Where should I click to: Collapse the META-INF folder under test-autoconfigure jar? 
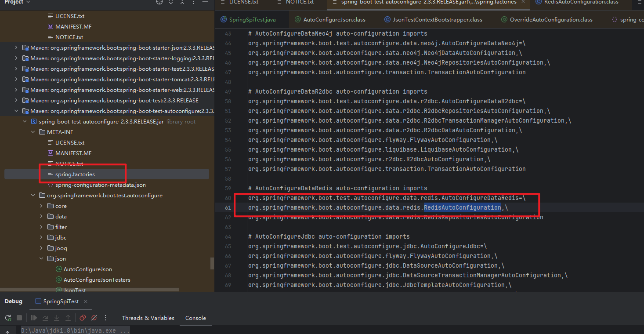(33, 132)
